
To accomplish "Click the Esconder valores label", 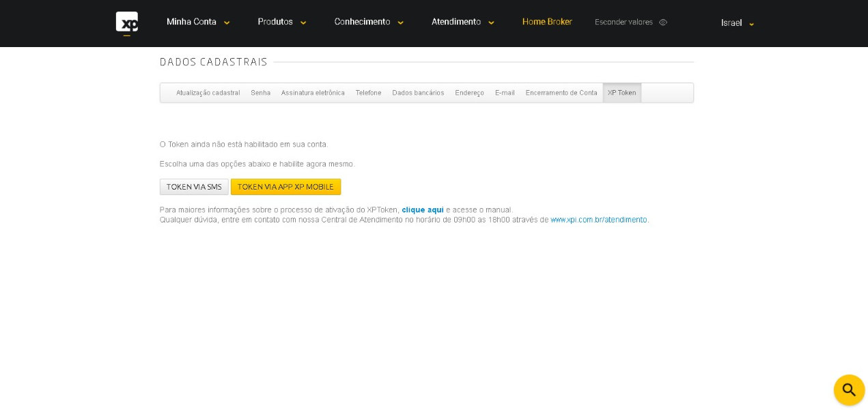I will (624, 22).
